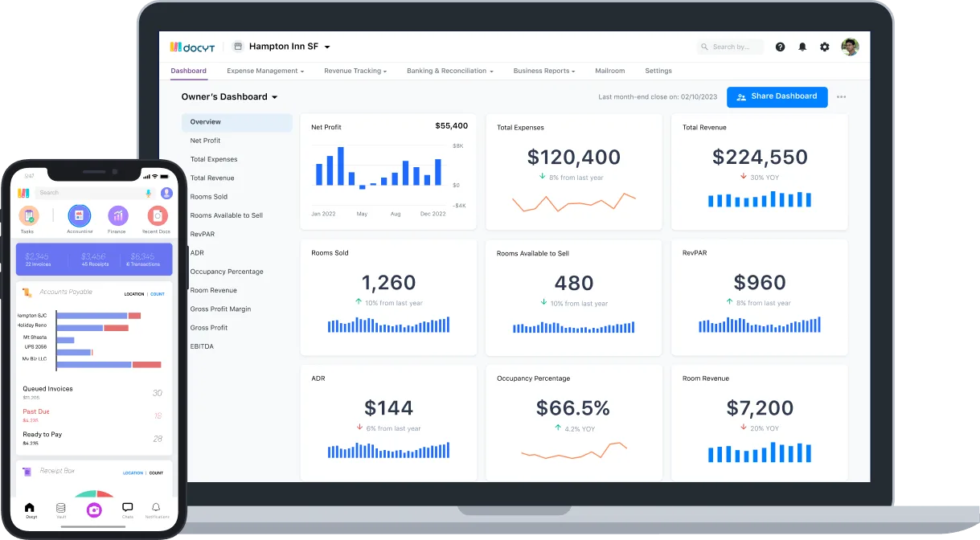
Task: Switch Receipt Box view to Count
Action: click(156, 473)
